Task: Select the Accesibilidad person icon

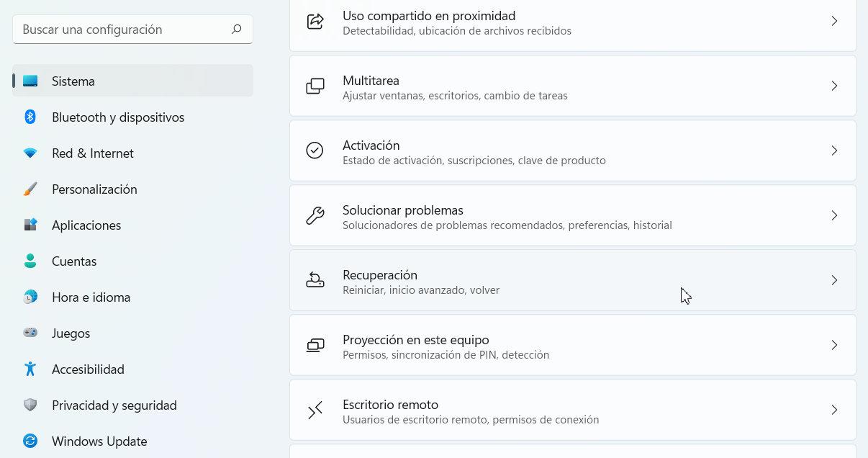Action: pyautogui.click(x=30, y=369)
